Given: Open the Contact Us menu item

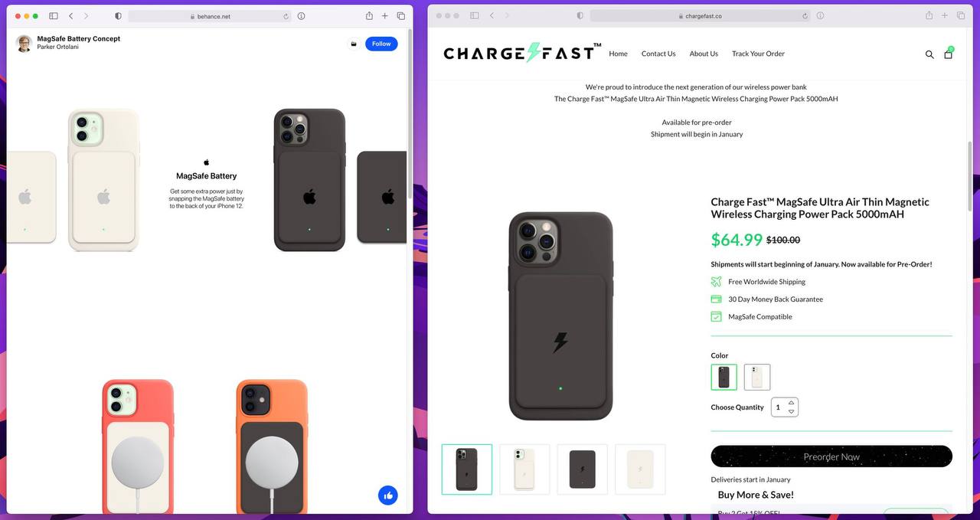Looking at the screenshot, I should (658, 54).
